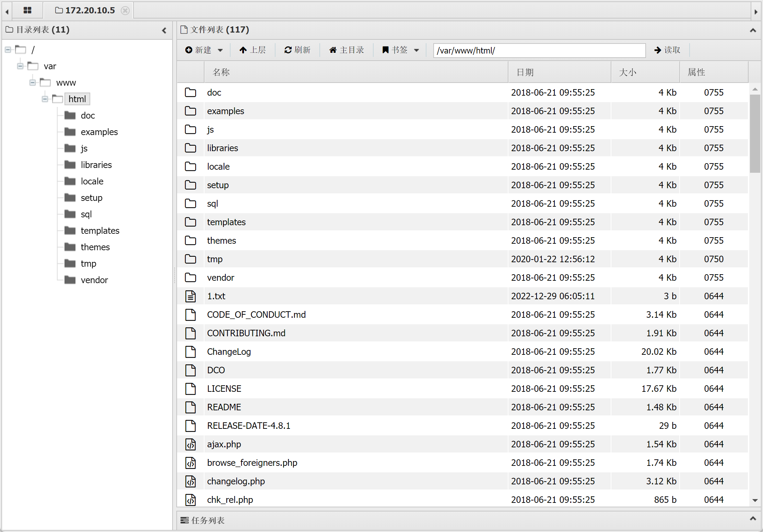Click the ajax.php code file icon

coord(190,444)
